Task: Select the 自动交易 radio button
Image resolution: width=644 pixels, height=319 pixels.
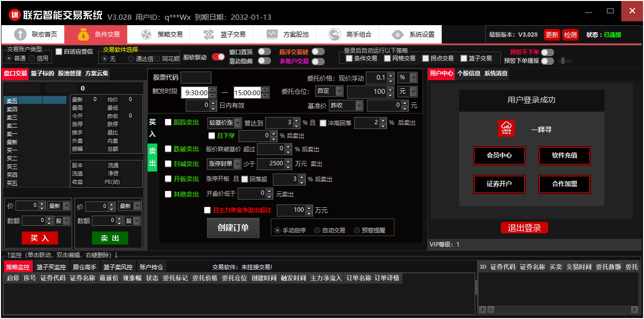Action: (317, 231)
